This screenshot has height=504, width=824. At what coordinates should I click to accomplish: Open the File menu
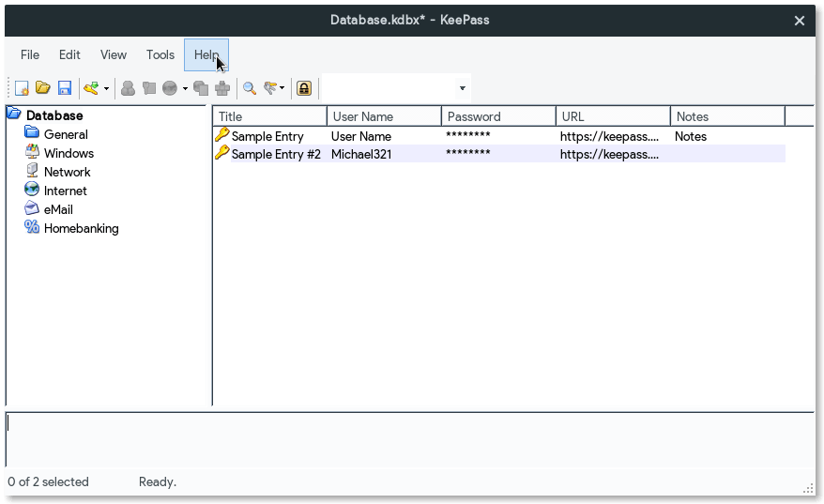(30, 54)
